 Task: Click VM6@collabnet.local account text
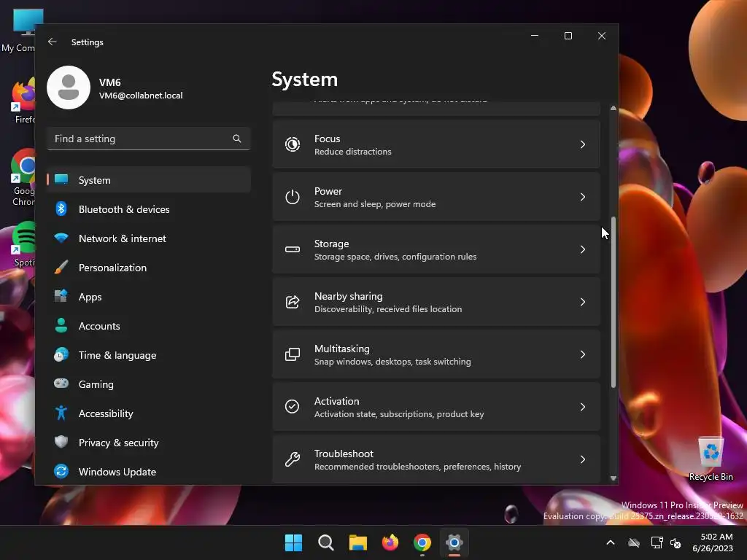click(141, 96)
